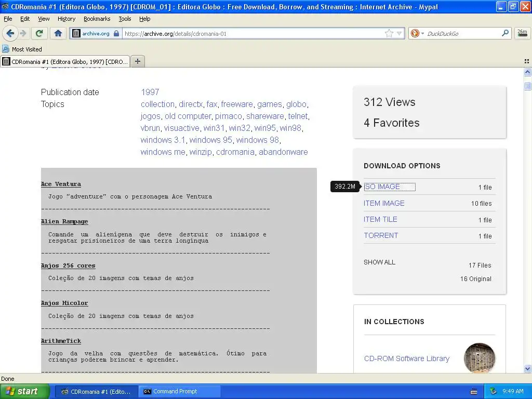The height and width of the screenshot is (399, 532).
Task: Click the 4 Favorites text
Action: (x=392, y=123)
